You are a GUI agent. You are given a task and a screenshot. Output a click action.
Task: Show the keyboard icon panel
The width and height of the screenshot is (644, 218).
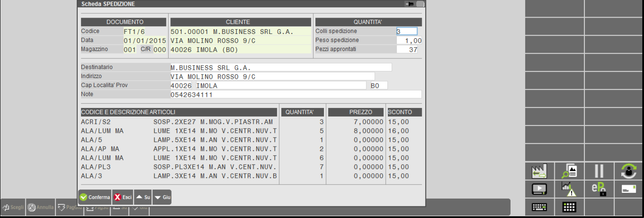539,207
